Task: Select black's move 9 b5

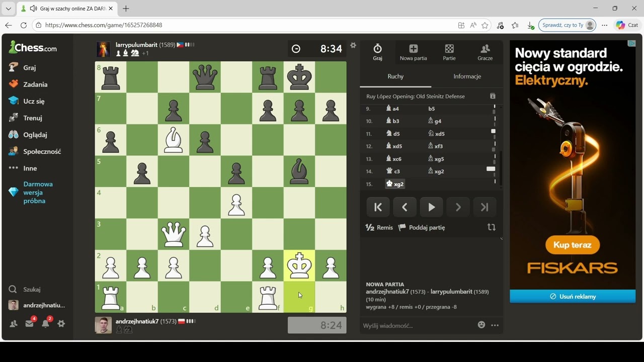Action: [432, 109]
